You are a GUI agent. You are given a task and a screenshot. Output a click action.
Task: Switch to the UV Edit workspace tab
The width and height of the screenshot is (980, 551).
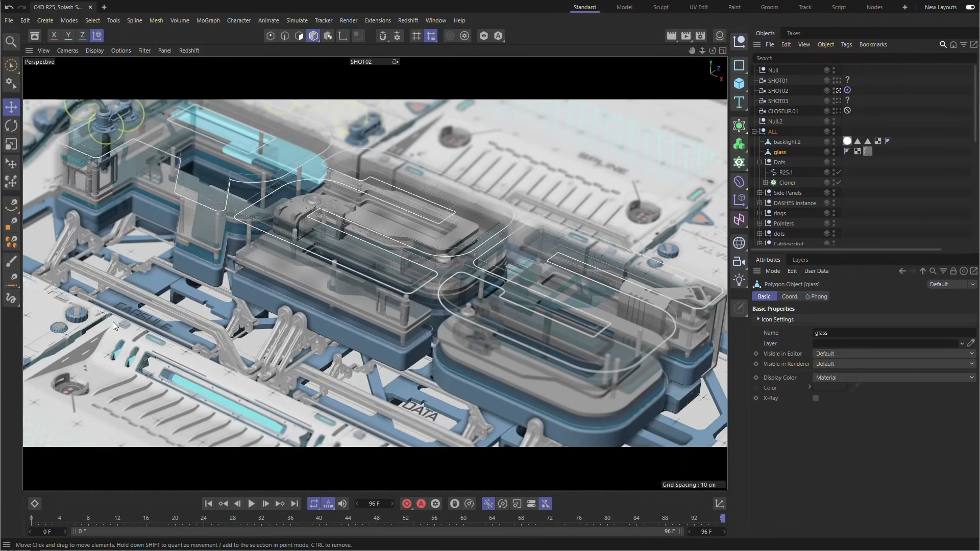[x=699, y=7]
